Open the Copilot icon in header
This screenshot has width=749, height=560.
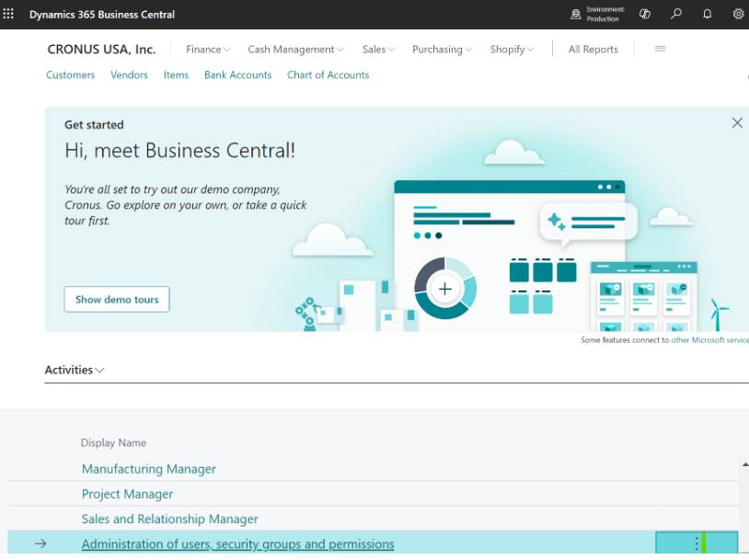(644, 14)
